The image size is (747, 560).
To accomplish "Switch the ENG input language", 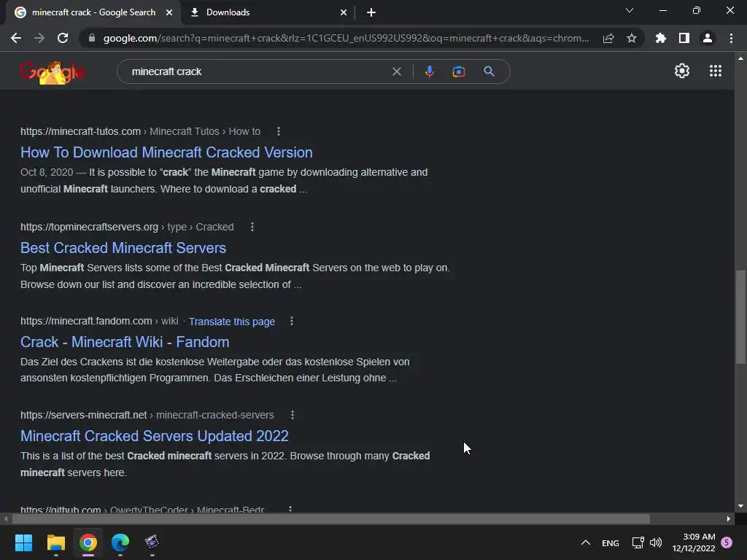I will pos(611,542).
